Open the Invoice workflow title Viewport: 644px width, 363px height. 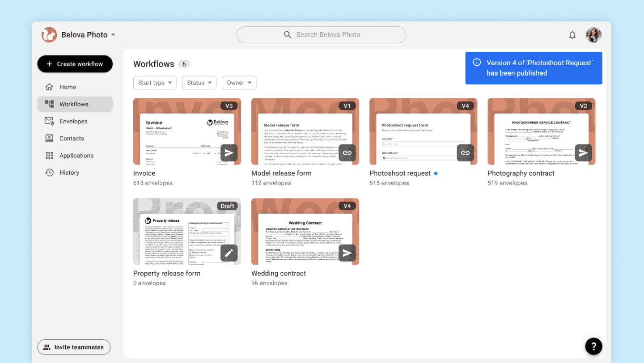pyautogui.click(x=144, y=173)
